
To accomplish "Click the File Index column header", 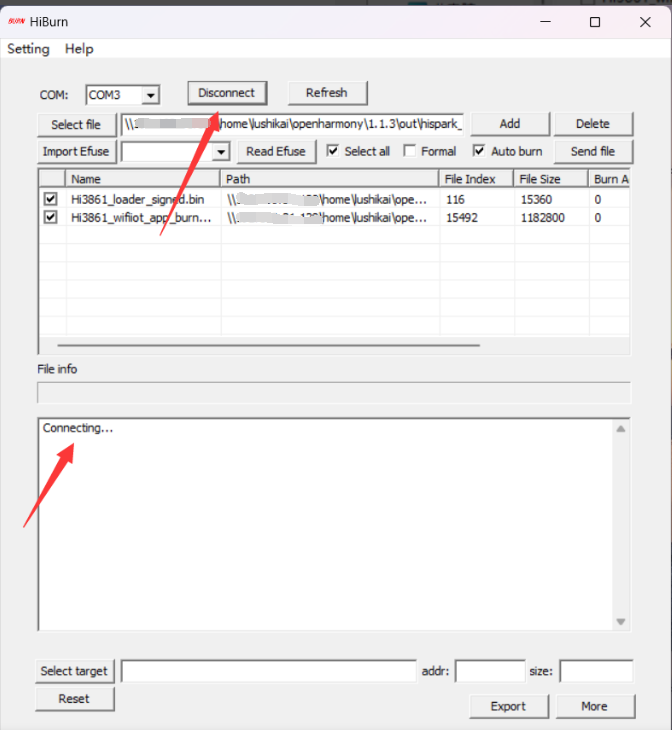I will click(476, 179).
